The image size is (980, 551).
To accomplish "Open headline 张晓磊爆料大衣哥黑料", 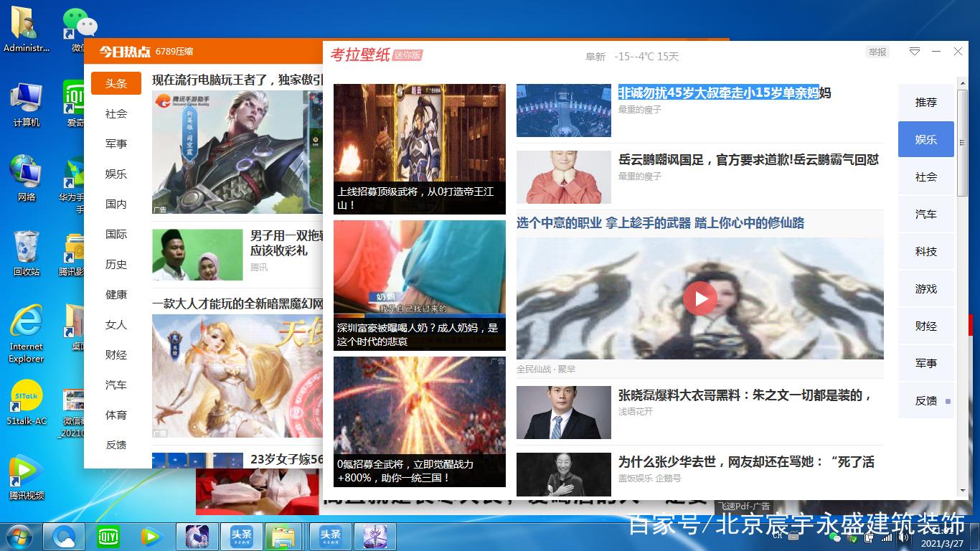I will tap(745, 395).
